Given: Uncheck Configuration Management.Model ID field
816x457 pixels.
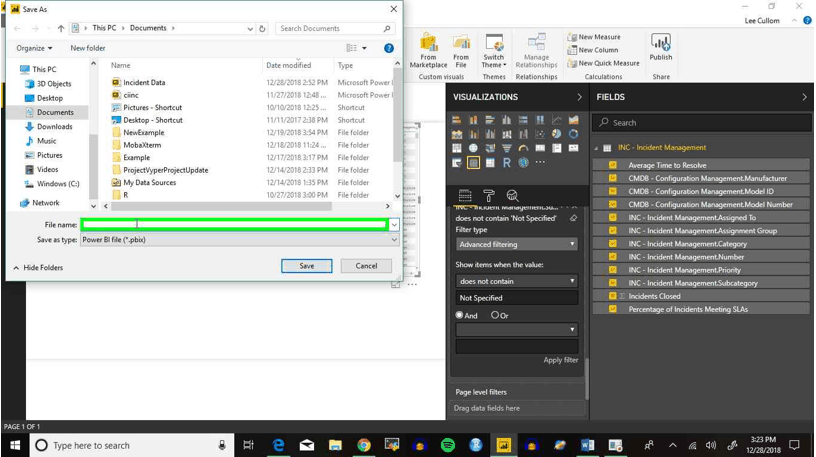Looking at the screenshot, I should point(613,191).
